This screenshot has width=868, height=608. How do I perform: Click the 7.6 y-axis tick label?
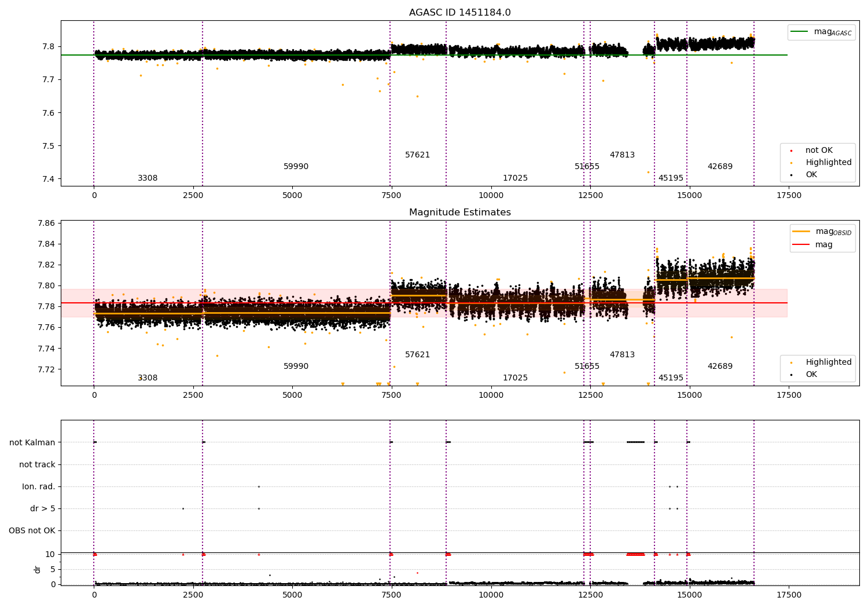coord(49,113)
